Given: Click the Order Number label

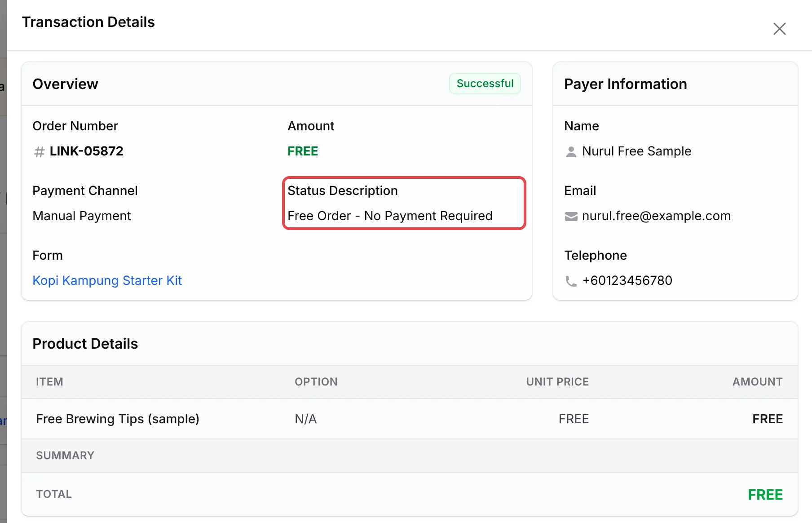Looking at the screenshot, I should click(x=75, y=126).
